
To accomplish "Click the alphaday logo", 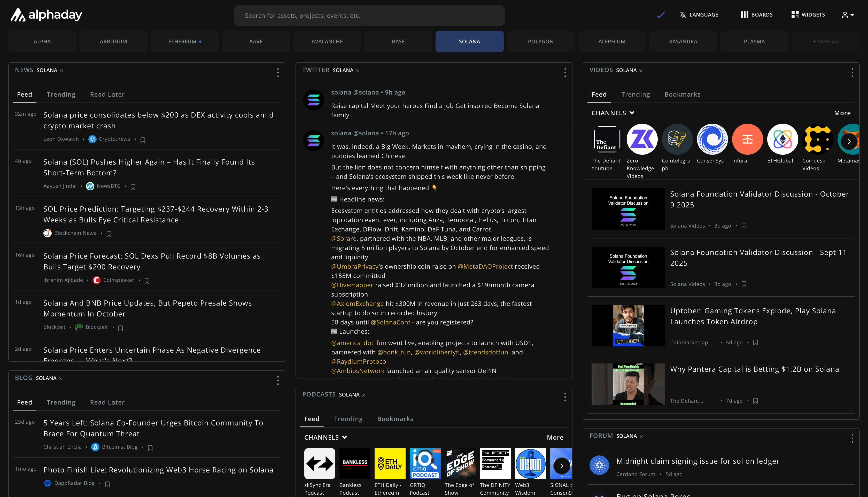I will (47, 15).
